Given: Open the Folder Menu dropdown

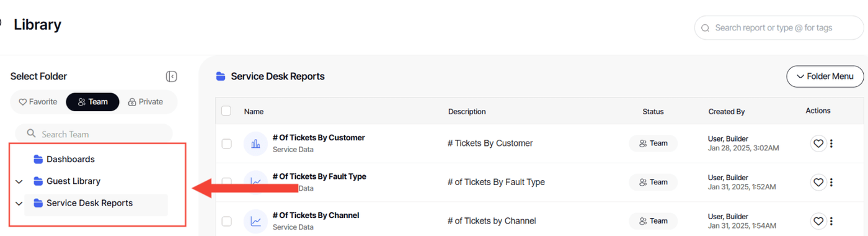Looking at the screenshot, I should click(825, 76).
